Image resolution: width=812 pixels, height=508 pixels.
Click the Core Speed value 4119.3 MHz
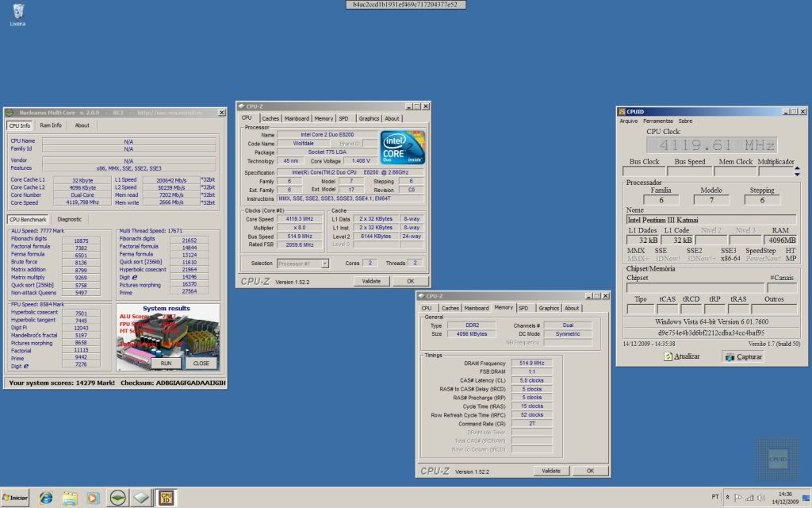[300, 219]
